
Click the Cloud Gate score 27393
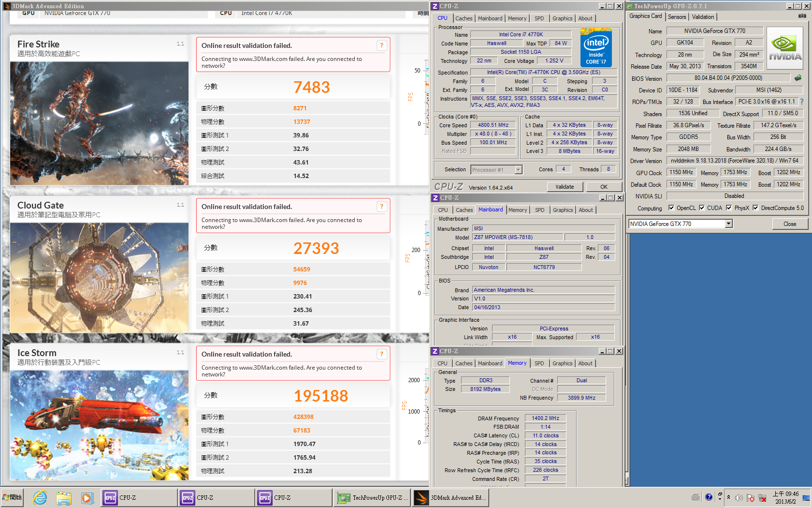(317, 248)
